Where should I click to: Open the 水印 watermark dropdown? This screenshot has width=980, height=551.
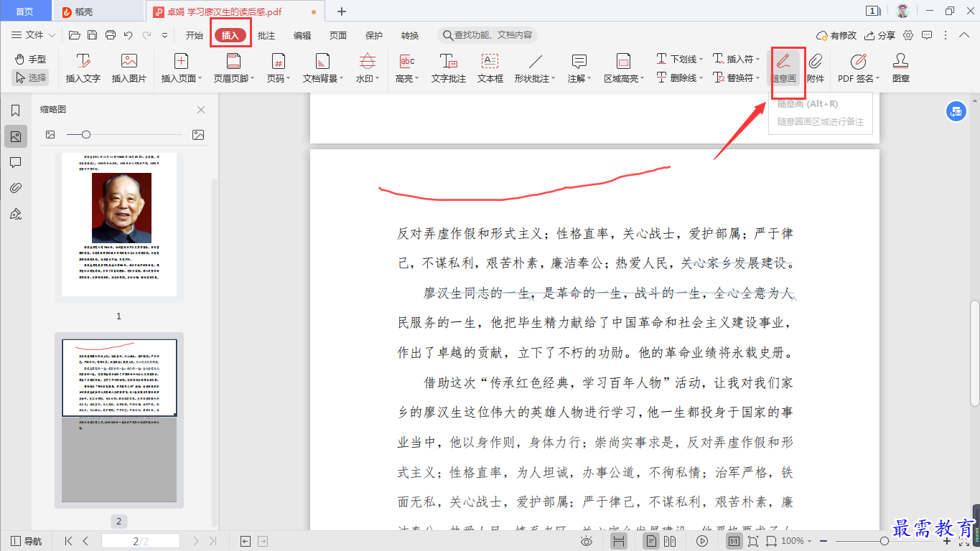(x=368, y=69)
